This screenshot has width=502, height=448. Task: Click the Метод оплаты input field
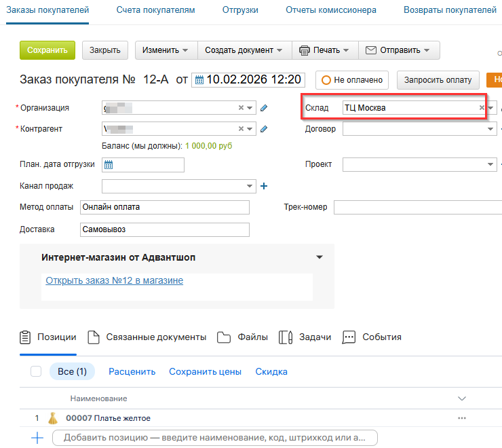(x=165, y=207)
